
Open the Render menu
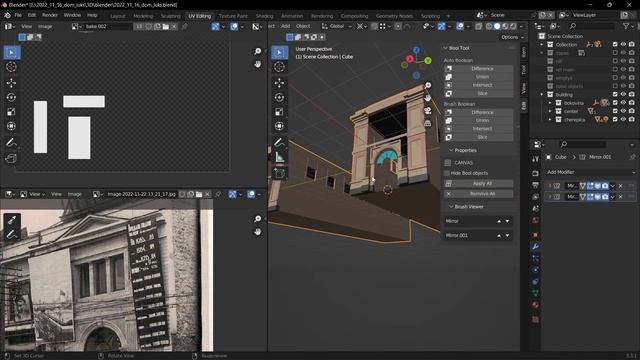click(50, 15)
